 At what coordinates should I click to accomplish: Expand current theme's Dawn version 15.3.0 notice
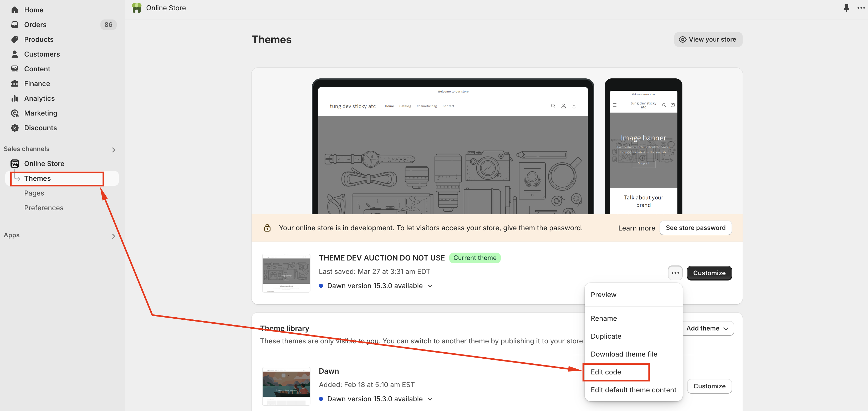[x=430, y=286]
